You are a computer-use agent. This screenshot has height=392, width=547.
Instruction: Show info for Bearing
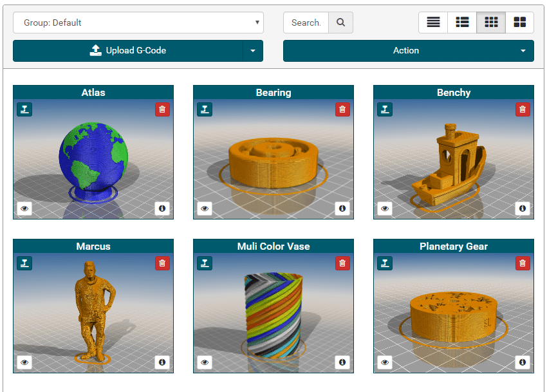[x=342, y=209]
